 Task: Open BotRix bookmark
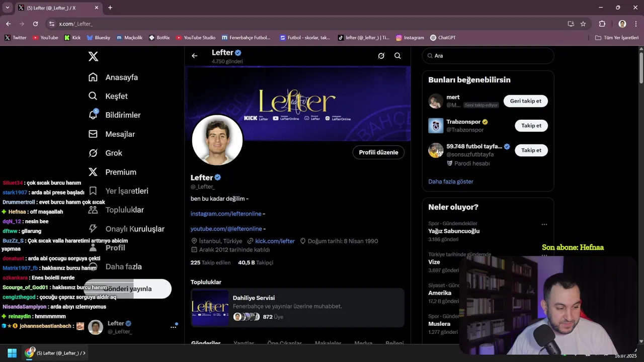[x=159, y=38]
